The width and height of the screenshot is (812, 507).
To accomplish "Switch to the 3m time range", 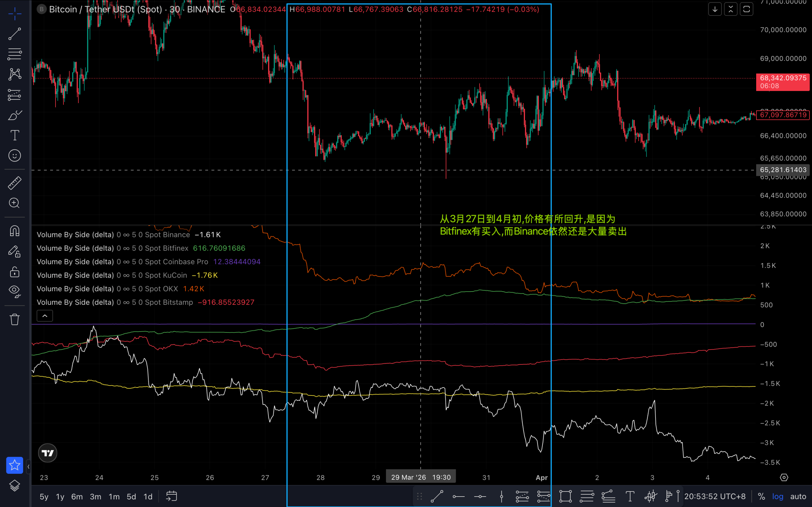I will coord(95,497).
